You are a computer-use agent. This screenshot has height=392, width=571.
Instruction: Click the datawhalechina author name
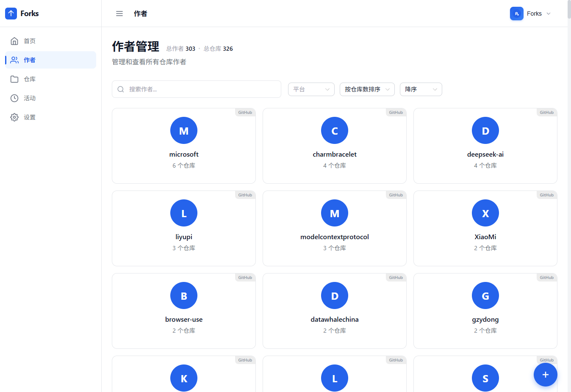[335, 320]
